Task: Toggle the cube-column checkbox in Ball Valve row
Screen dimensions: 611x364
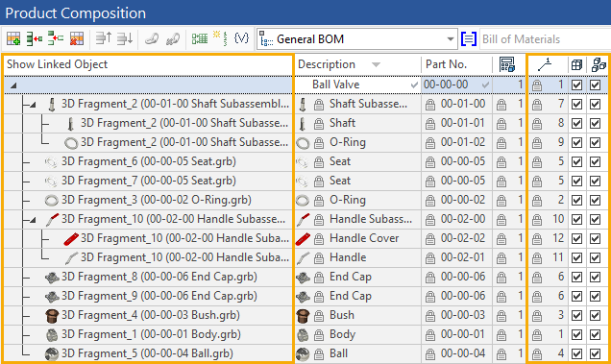Action: pyautogui.click(x=576, y=85)
